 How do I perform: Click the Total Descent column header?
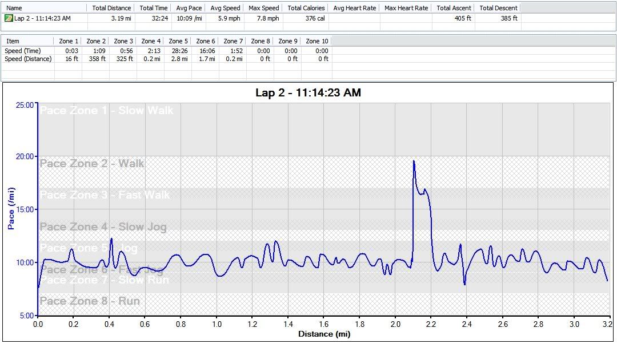click(498, 8)
